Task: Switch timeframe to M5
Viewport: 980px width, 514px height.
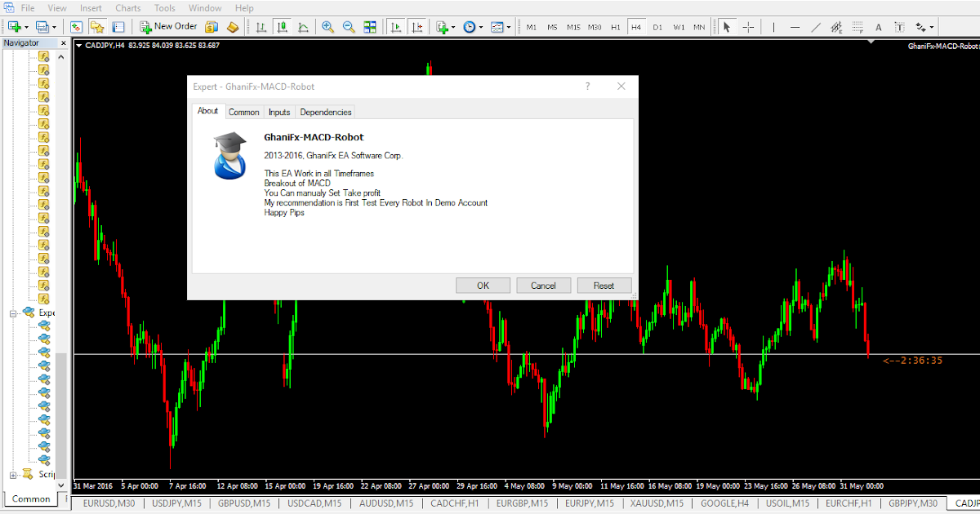Action: 552,27
